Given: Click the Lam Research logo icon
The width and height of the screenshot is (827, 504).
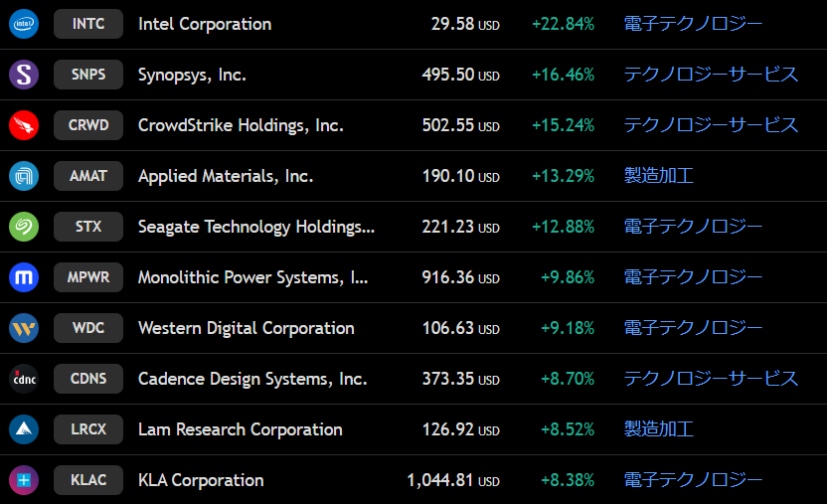Looking at the screenshot, I should click(x=23, y=429).
